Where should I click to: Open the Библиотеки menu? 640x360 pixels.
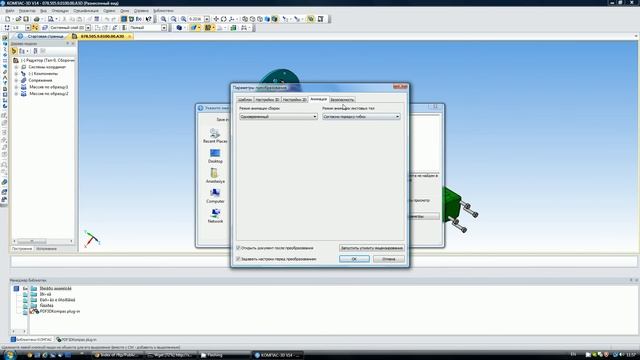[163, 11]
